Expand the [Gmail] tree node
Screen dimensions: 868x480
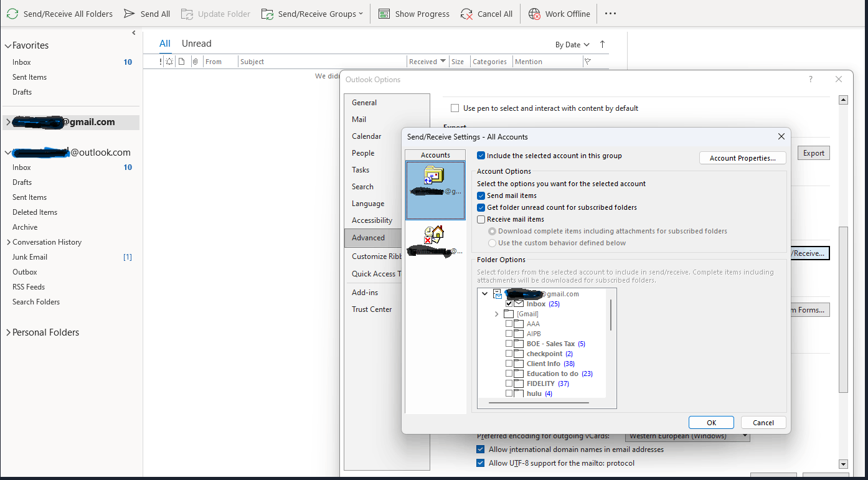(x=496, y=314)
